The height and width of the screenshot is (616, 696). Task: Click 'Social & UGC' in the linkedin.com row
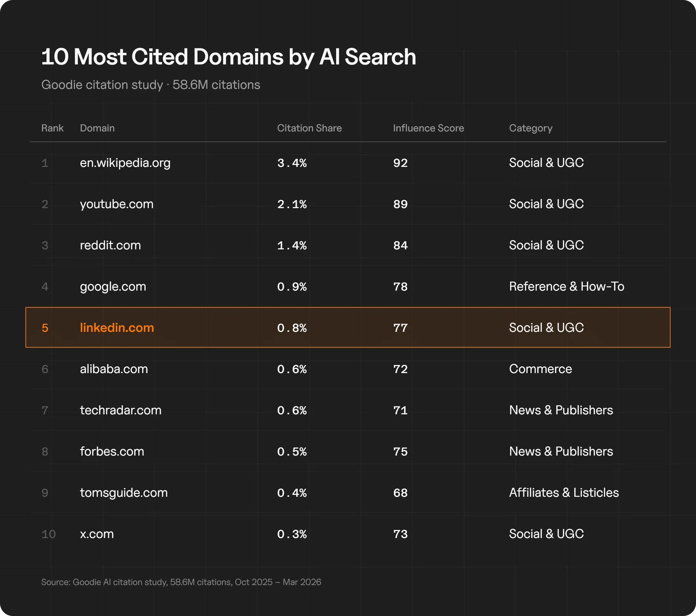(546, 328)
